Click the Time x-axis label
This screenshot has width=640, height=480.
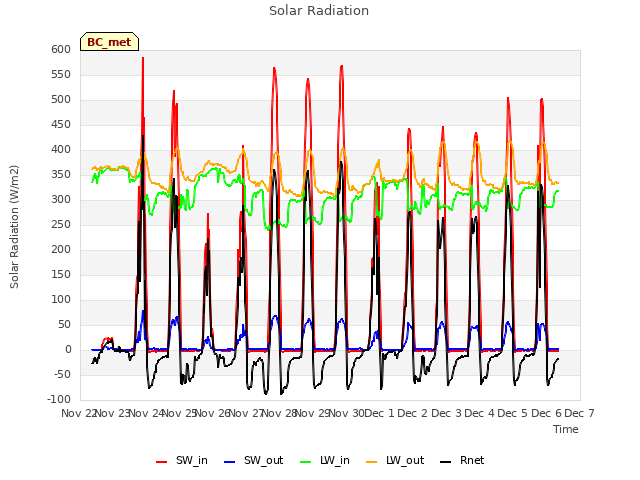point(565,429)
